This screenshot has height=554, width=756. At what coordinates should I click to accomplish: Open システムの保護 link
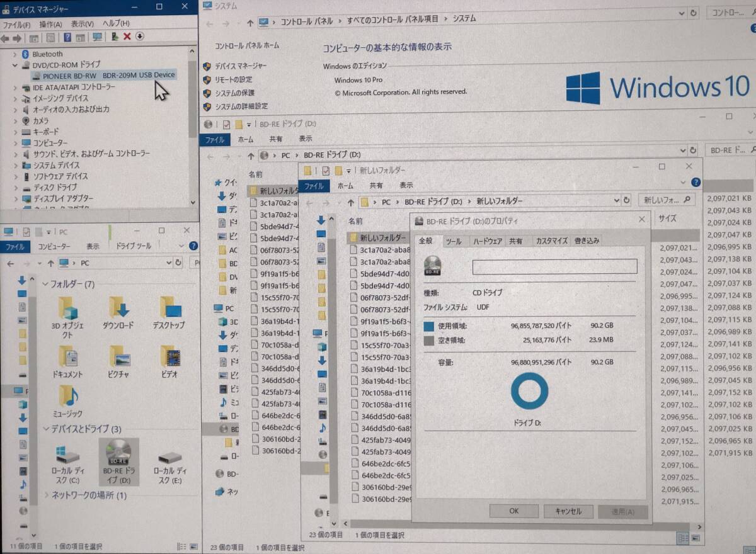point(234,93)
